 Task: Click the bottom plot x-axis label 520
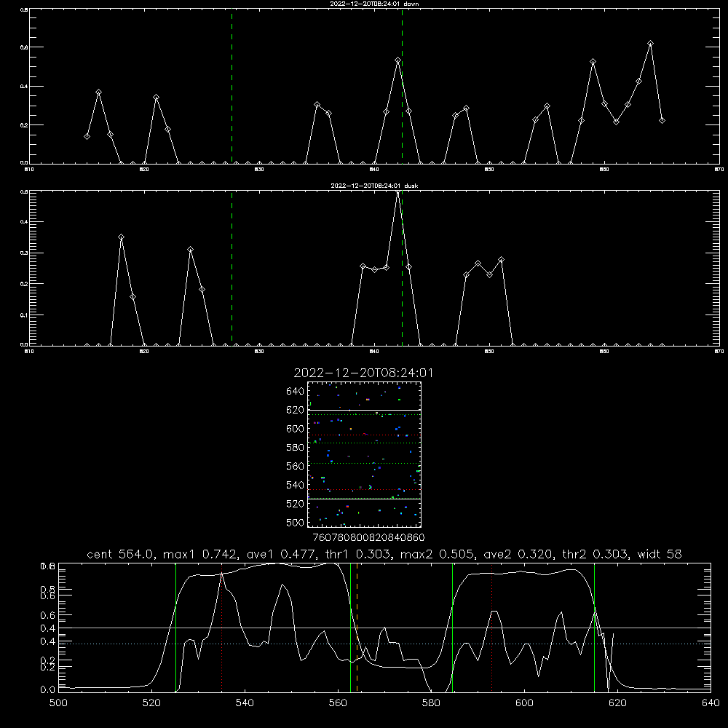click(x=152, y=703)
